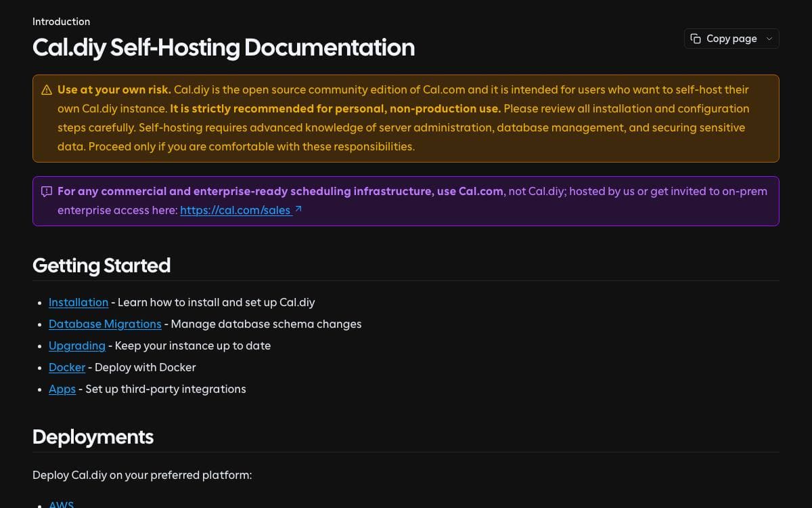This screenshot has width=812, height=508.
Task: Click the Cal.diy Self-Hosting Documentation title
Action: pos(223,47)
